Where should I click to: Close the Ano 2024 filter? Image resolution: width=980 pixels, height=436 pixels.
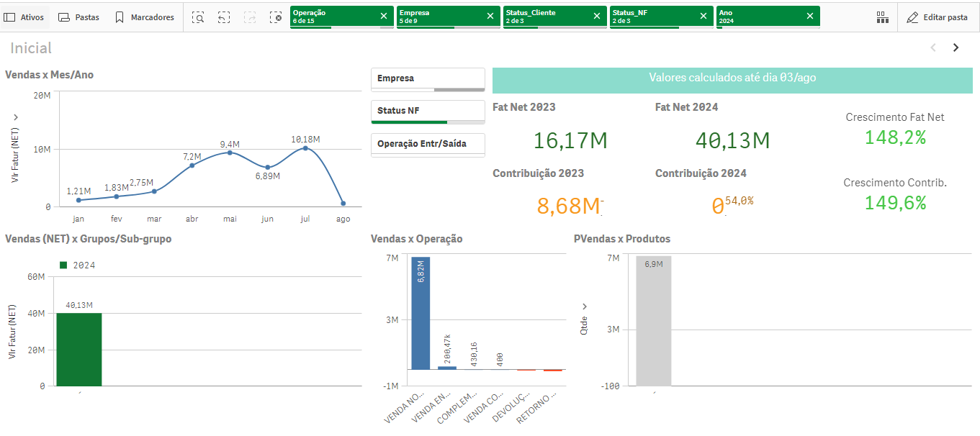[x=810, y=16]
